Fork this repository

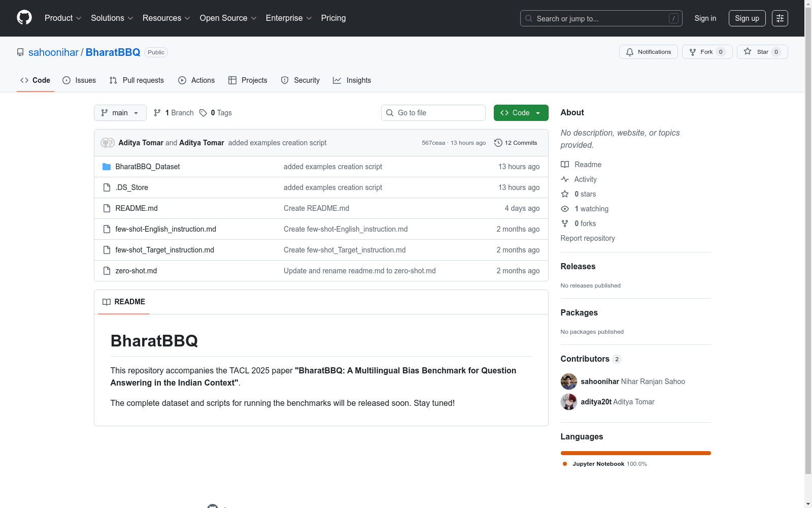[x=707, y=52]
